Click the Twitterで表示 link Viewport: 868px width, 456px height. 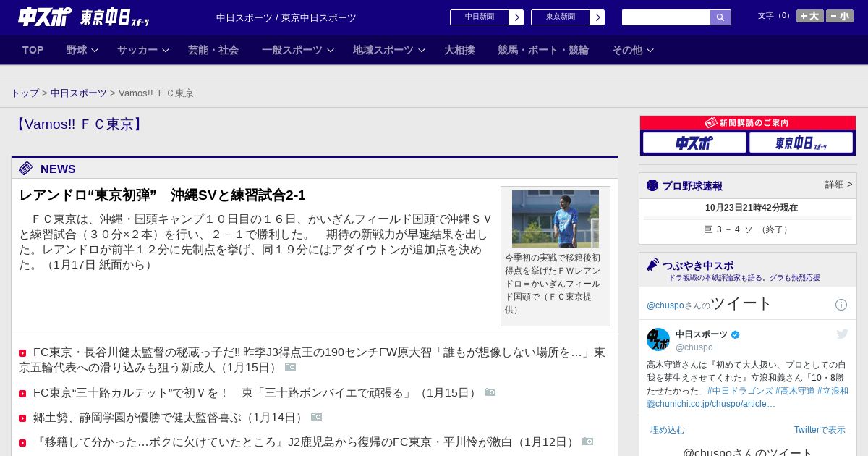click(x=820, y=430)
